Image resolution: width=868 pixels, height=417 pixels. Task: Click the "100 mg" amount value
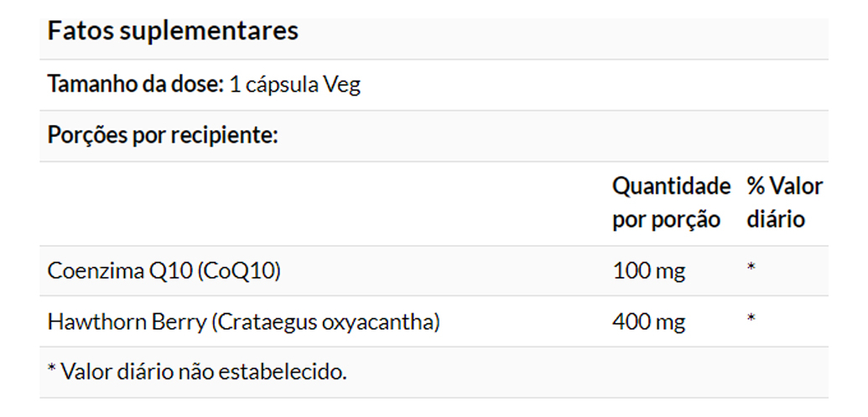pos(648,271)
